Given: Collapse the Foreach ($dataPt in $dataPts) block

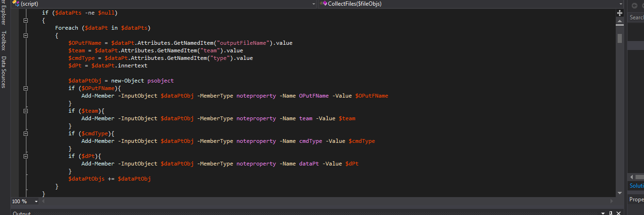Looking at the screenshot, I should coord(25,35).
